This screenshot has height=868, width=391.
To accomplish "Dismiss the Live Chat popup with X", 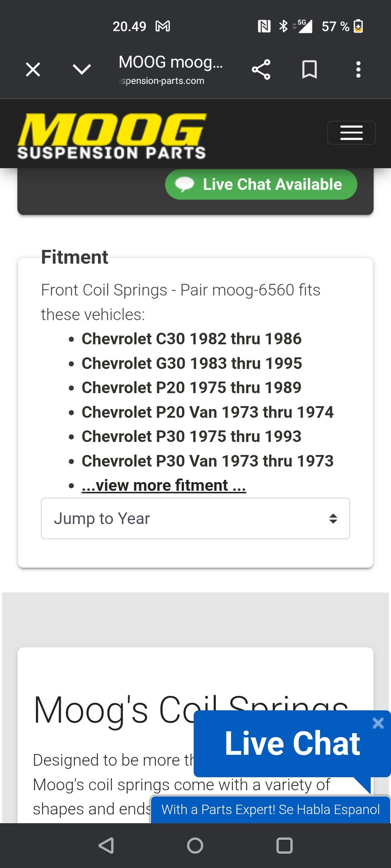I will point(378,723).
